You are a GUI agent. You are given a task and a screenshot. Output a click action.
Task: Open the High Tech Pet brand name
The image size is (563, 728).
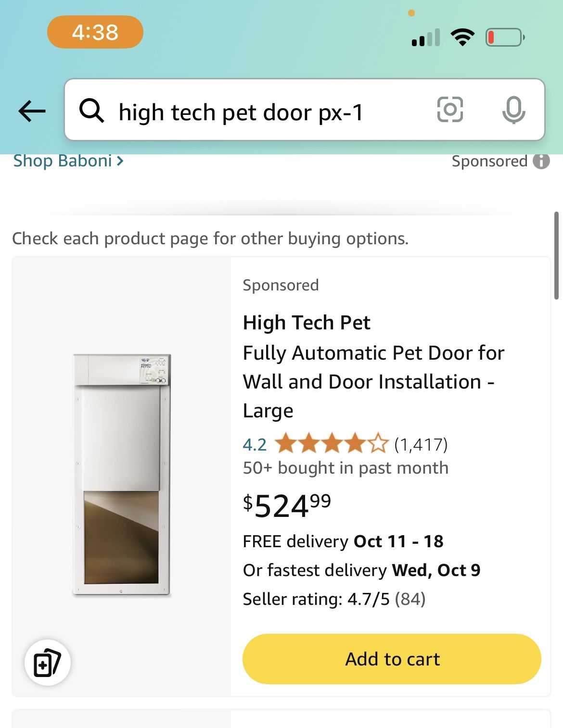tap(306, 323)
